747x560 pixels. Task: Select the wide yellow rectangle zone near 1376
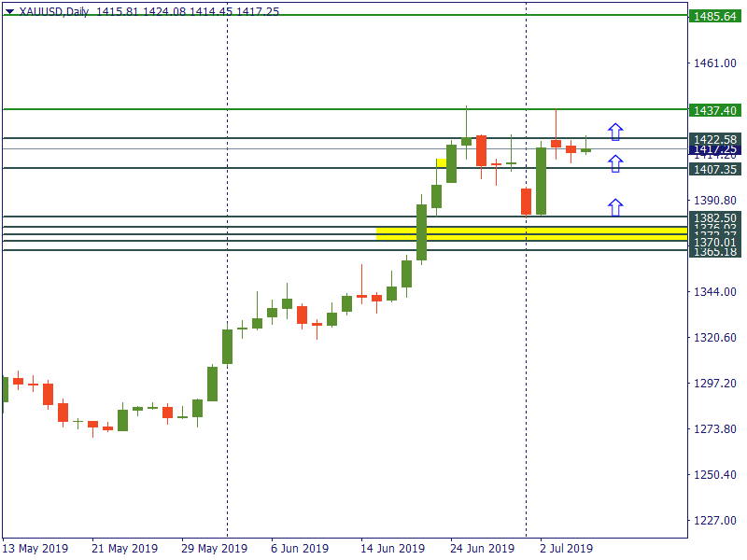point(531,234)
